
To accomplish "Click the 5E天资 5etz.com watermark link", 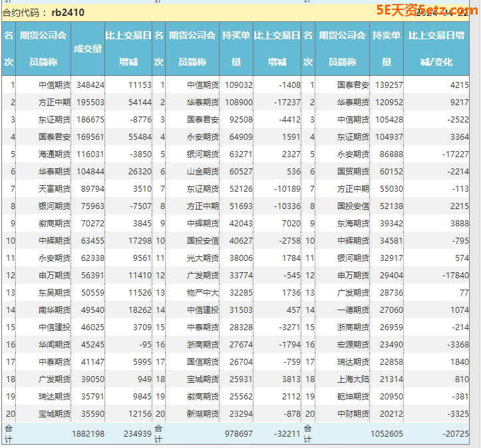I will [424, 11].
